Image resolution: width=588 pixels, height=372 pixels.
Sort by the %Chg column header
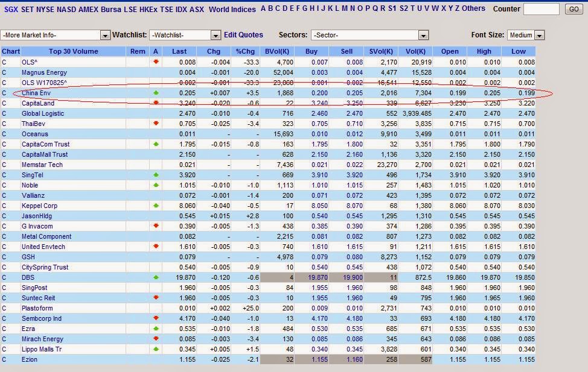(245, 51)
